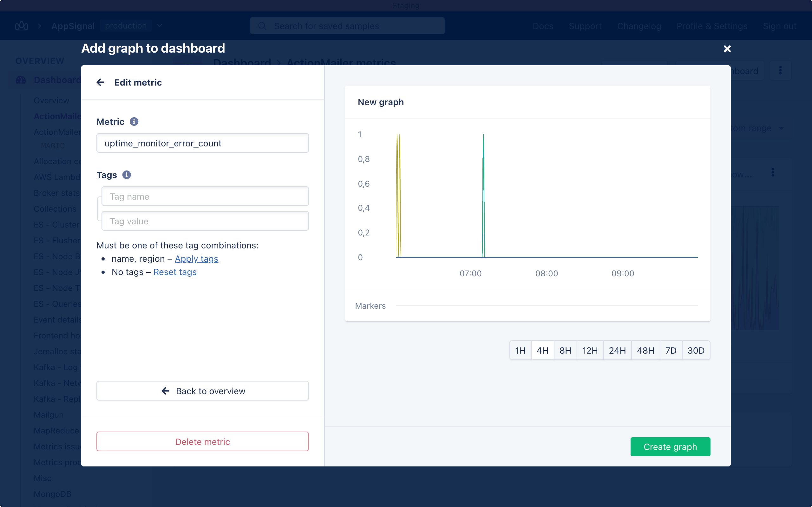Viewport: 812px width, 507px height.
Task: Select the 30D time range
Action: (696, 350)
